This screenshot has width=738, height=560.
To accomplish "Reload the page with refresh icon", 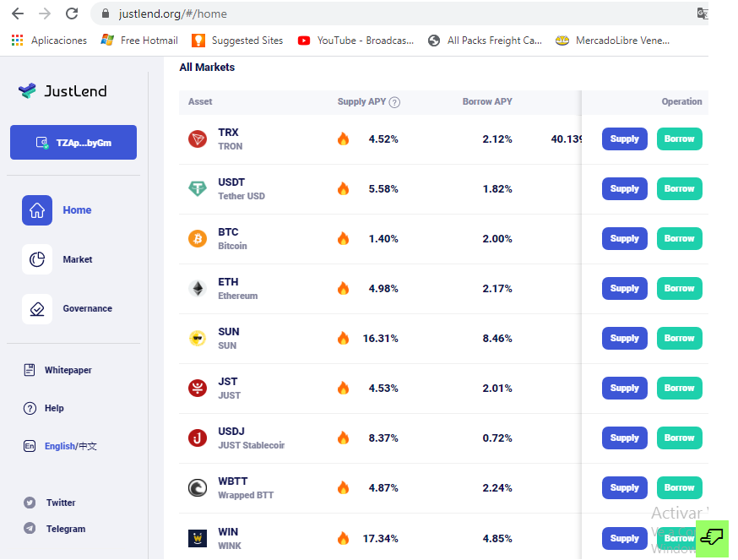I will 72,14.
